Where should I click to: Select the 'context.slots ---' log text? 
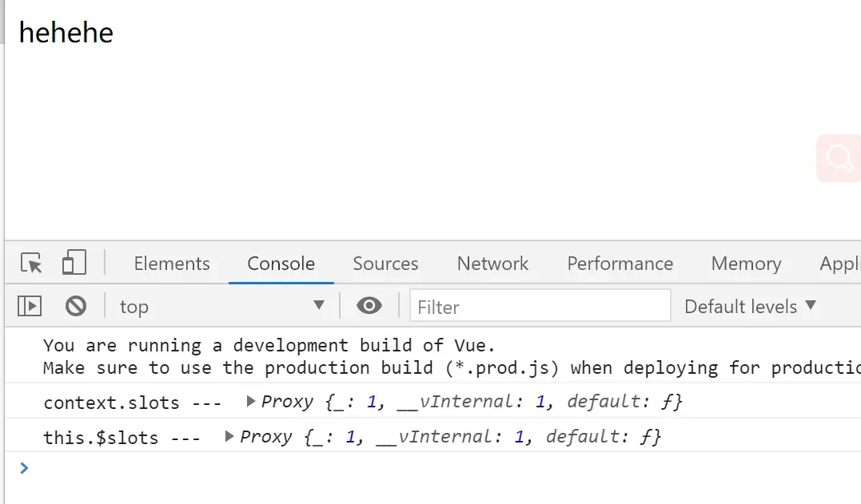(x=133, y=403)
